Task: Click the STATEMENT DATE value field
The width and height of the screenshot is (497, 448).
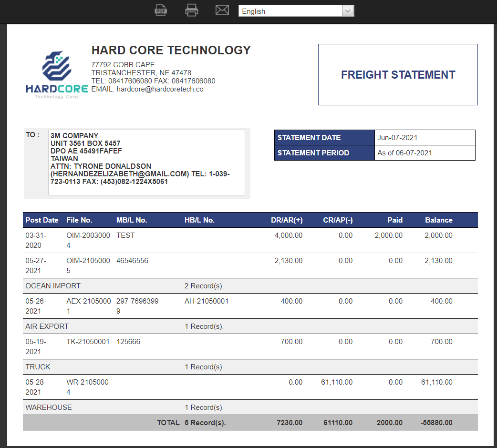Action: coord(425,137)
